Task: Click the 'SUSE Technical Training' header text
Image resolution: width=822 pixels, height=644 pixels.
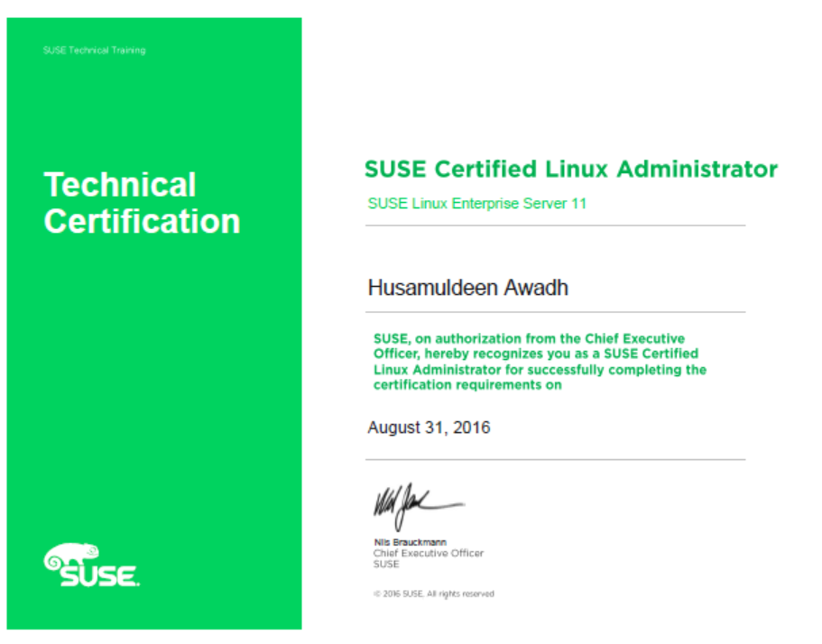Action: click(x=95, y=51)
